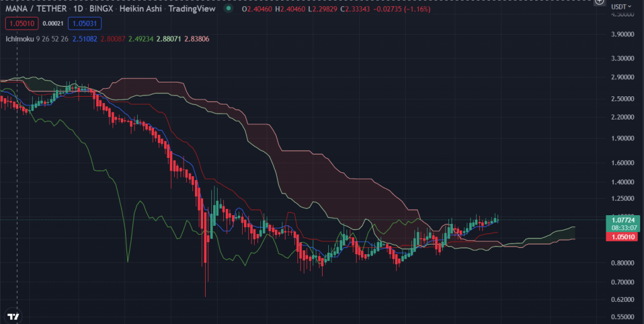The image size is (644, 324).
Task: Click the 2.20000 price scale label
Action: [623, 117]
